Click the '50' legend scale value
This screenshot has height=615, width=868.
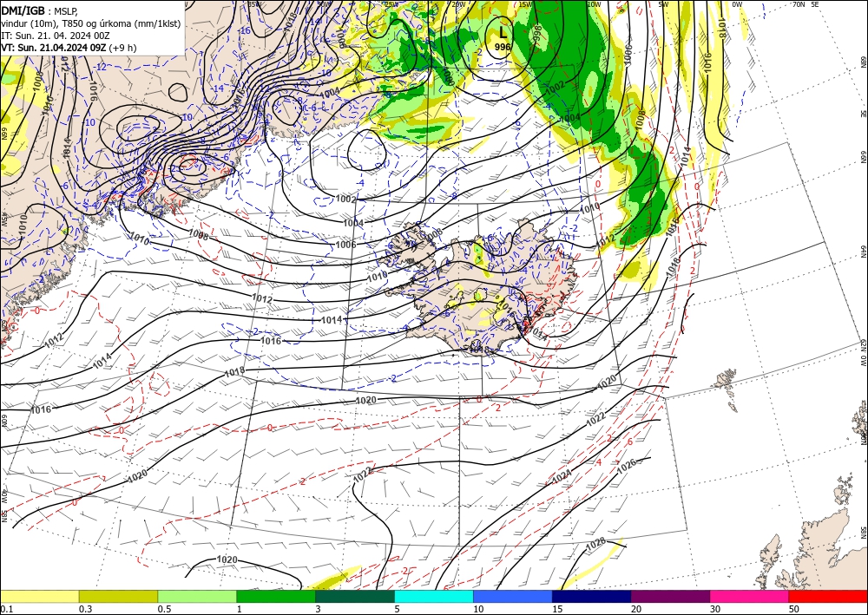coord(794,609)
